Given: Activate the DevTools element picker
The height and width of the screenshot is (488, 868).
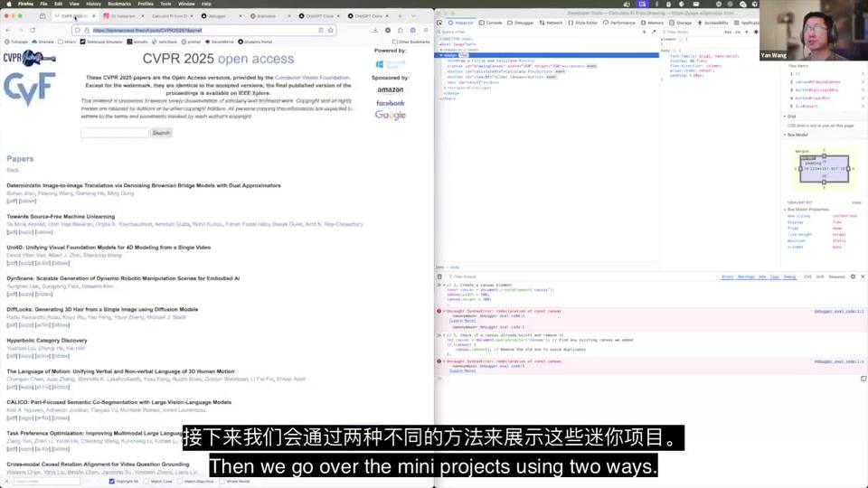Looking at the screenshot, I should [x=439, y=23].
